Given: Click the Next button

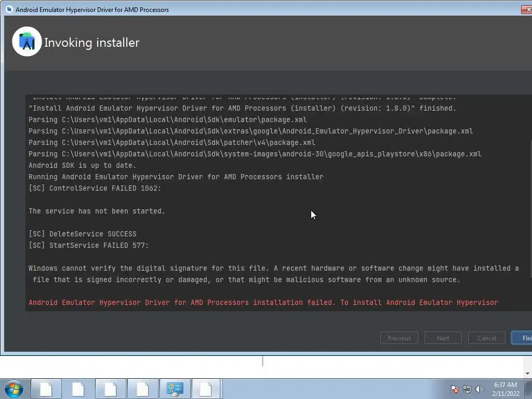Looking at the screenshot, I should tap(443, 338).
